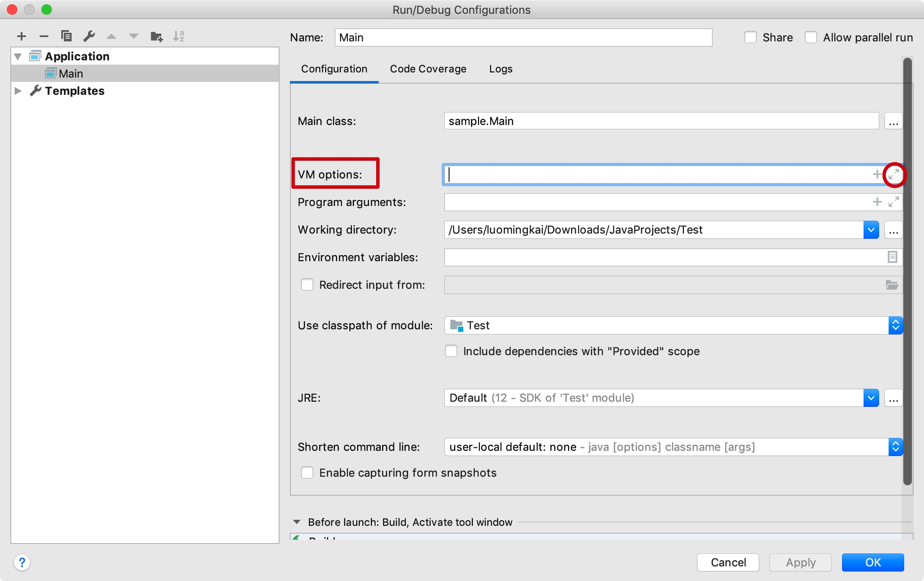Image resolution: width=924 pixels, height=581 pixels.
Task: Click the Cancel button
Action: click(x=728, y=562)
